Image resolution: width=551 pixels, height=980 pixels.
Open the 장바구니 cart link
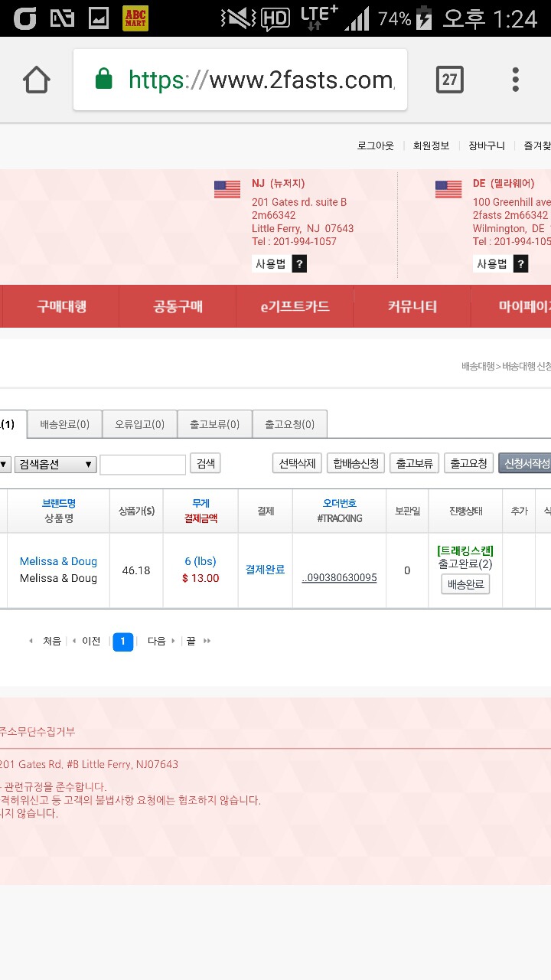pos(487,145)
